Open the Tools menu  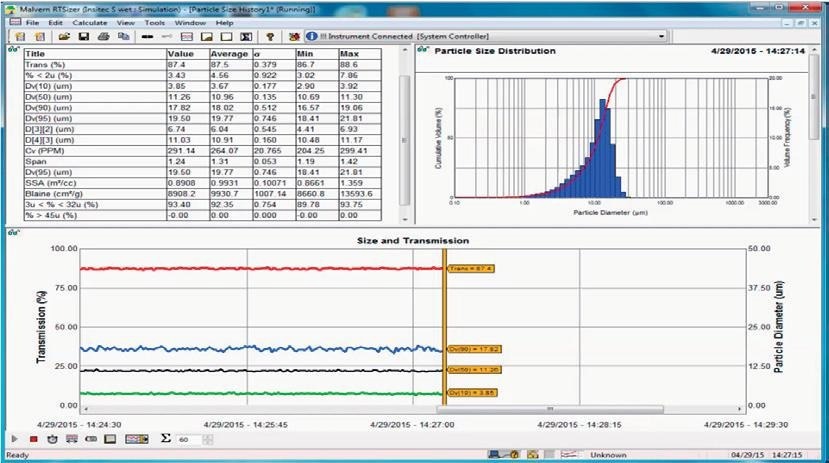point(155,21)
